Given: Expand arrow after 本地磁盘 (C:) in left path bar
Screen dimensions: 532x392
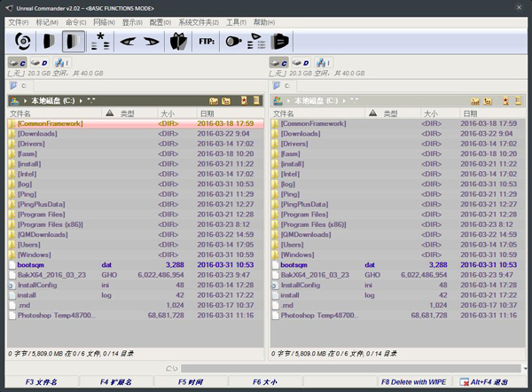Looking at the screenshot, I should [81, 101].
